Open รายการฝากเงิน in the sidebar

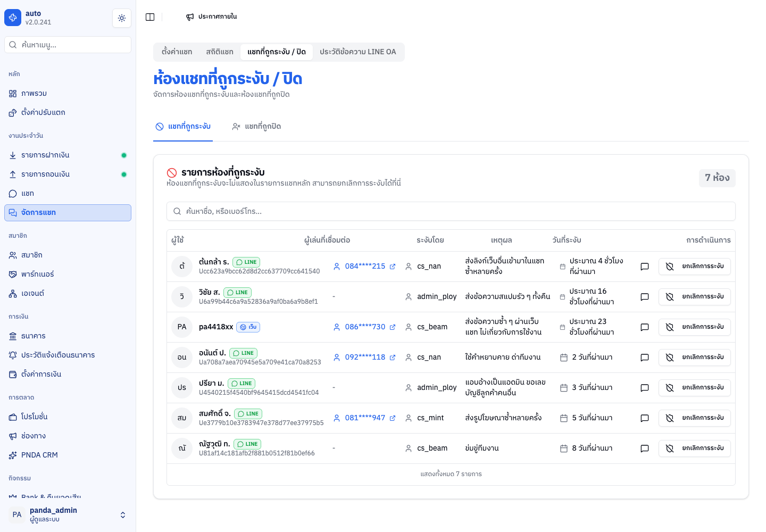tap(68, 155)
